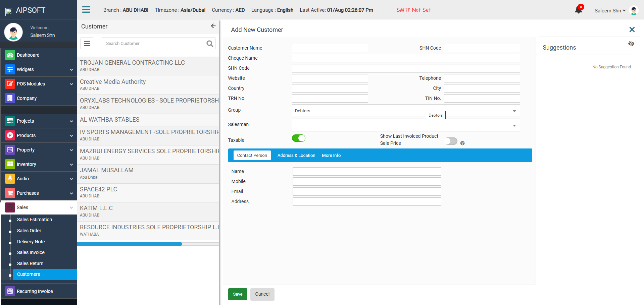Click the Save button
The image size is (644, 305).
point(238,294)
